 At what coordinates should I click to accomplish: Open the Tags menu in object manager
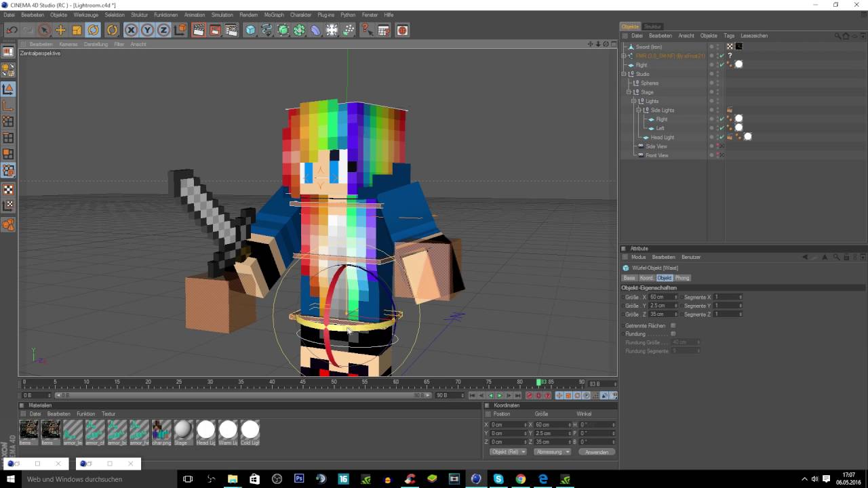729,35
